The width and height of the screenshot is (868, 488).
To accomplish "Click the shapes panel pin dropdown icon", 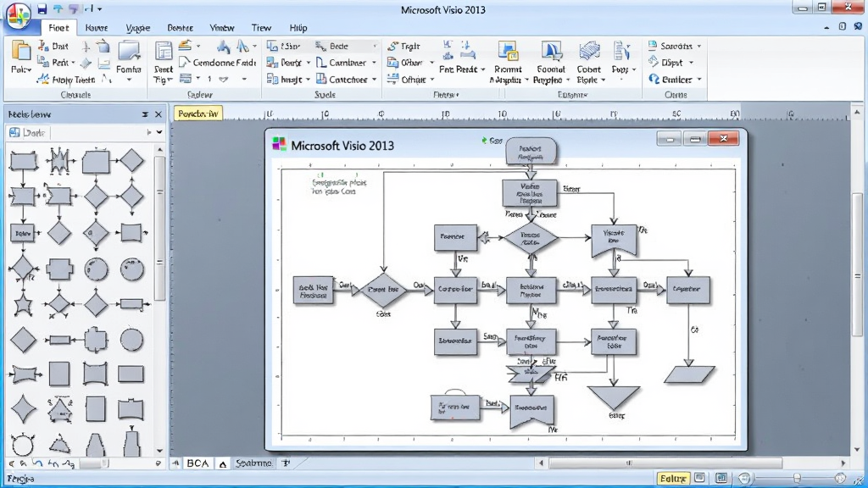I will coord(145,114).
